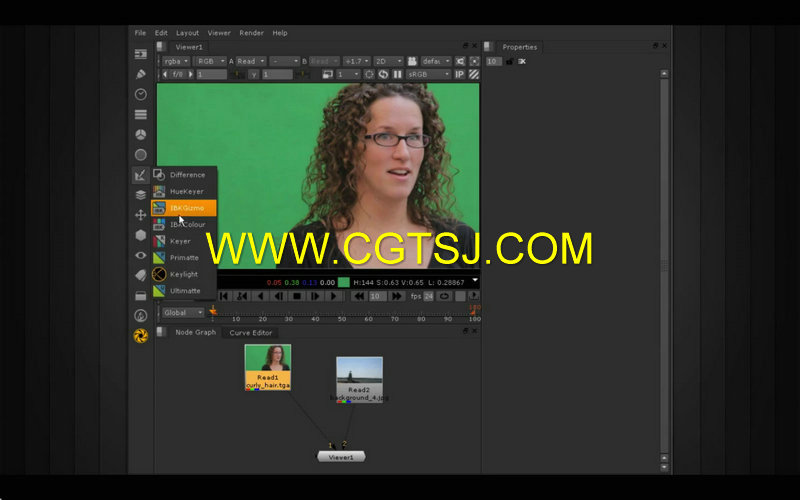Screen dimensions: 800x500
Task: Open the 2D view mode dropdown
Action: (388, 61)
